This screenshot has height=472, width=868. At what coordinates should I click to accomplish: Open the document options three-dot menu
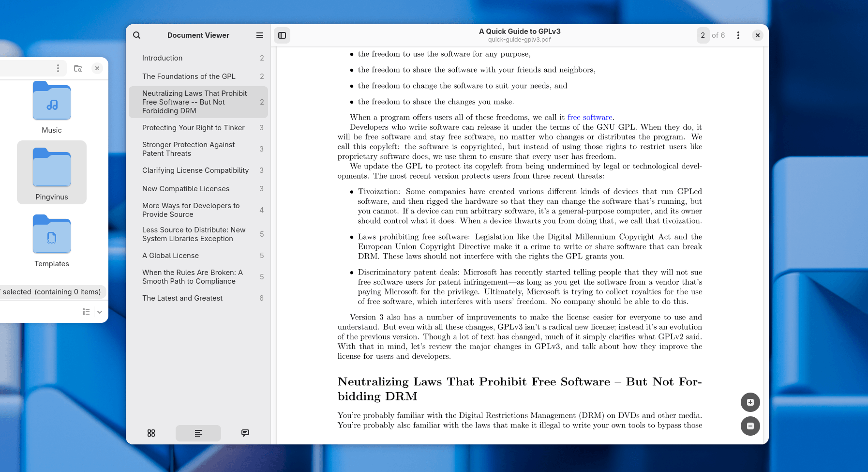pos(738,35)
